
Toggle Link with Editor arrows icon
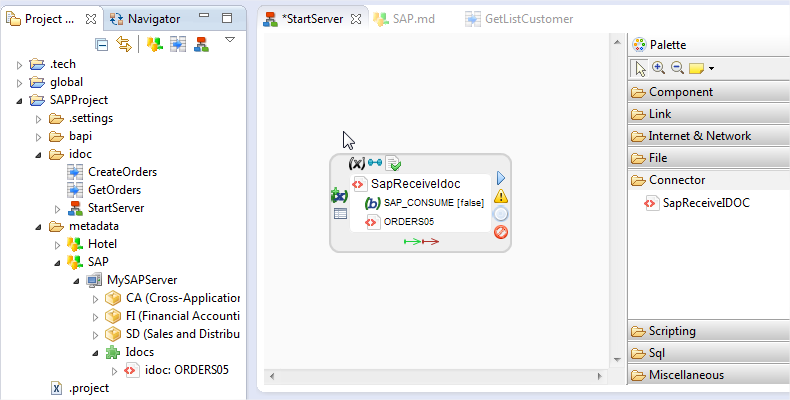pyautogui.click(x=124, y=44)
